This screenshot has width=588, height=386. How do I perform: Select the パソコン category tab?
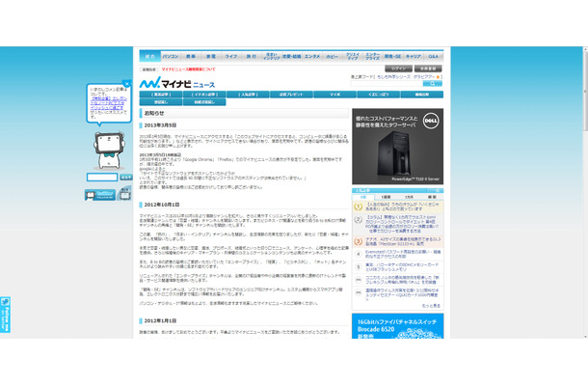point(171,56)
